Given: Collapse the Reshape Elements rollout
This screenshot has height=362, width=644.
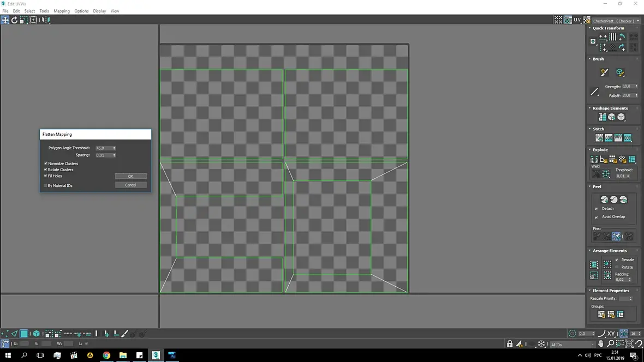Looking at the screenshot, I should click(590, 108).
